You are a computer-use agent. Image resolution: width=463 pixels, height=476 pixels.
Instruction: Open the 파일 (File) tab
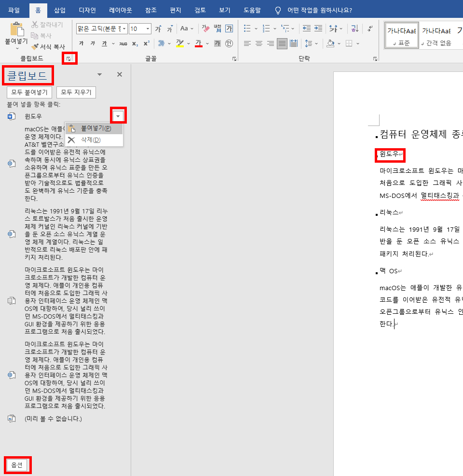pyautogui.click(x=14, y=10)
